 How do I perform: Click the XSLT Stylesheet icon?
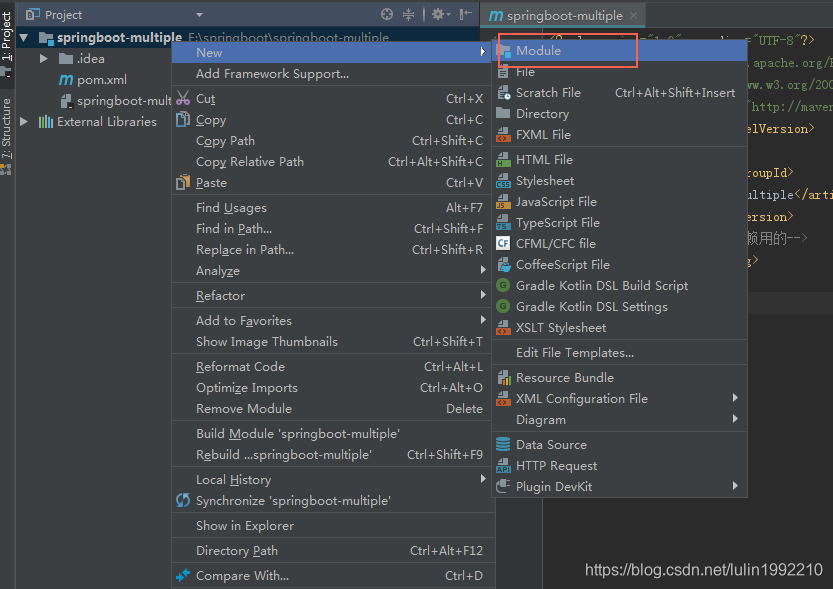click(x=503, y=328)
